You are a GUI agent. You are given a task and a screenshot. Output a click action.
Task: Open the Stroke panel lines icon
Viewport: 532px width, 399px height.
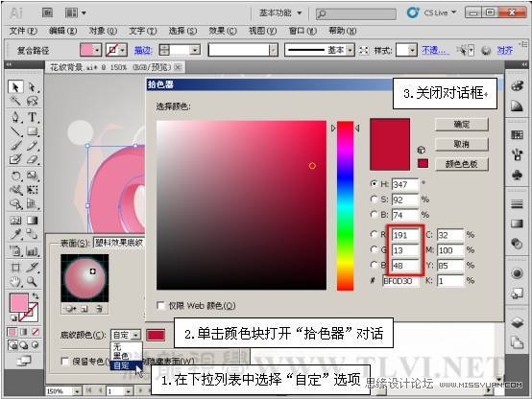pos(517,204)
